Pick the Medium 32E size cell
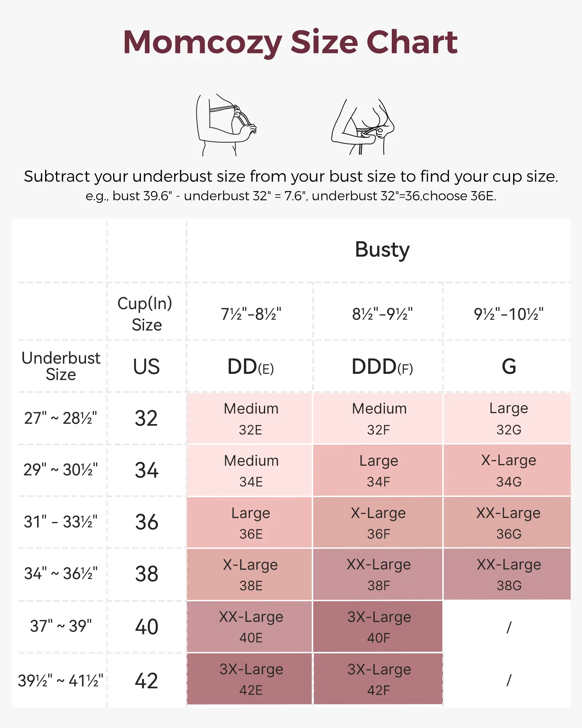The height and width of the screenshot is (728, 582). 250,419
